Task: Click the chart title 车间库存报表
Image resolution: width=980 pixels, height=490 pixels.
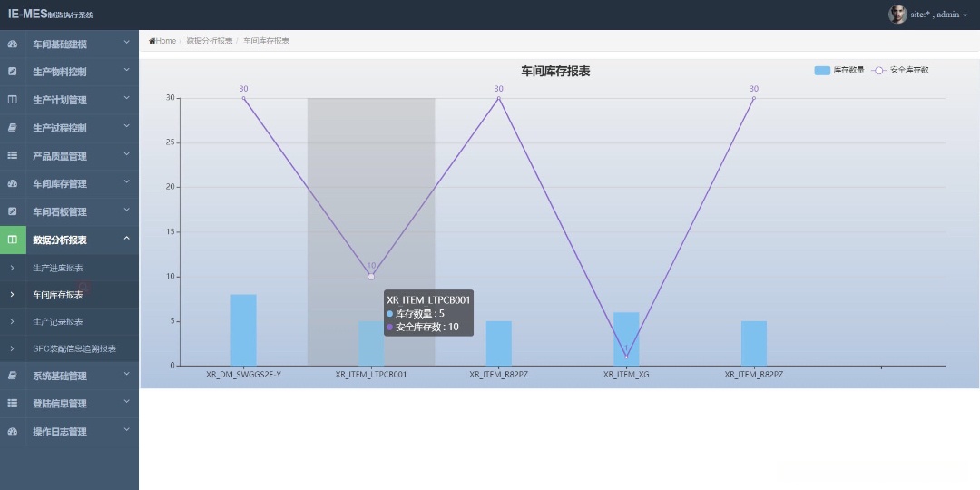Action: click(555, 72)
